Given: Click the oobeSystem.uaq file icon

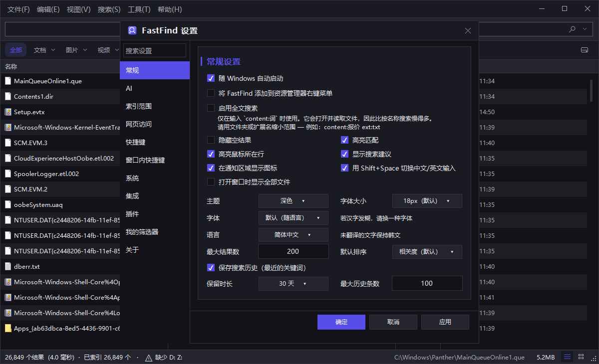Looking at the screenshot, I should 8,204.
